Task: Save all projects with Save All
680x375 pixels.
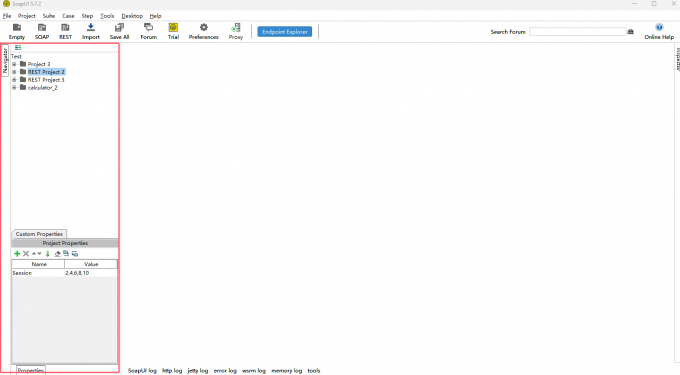Action: click(119, 32)
